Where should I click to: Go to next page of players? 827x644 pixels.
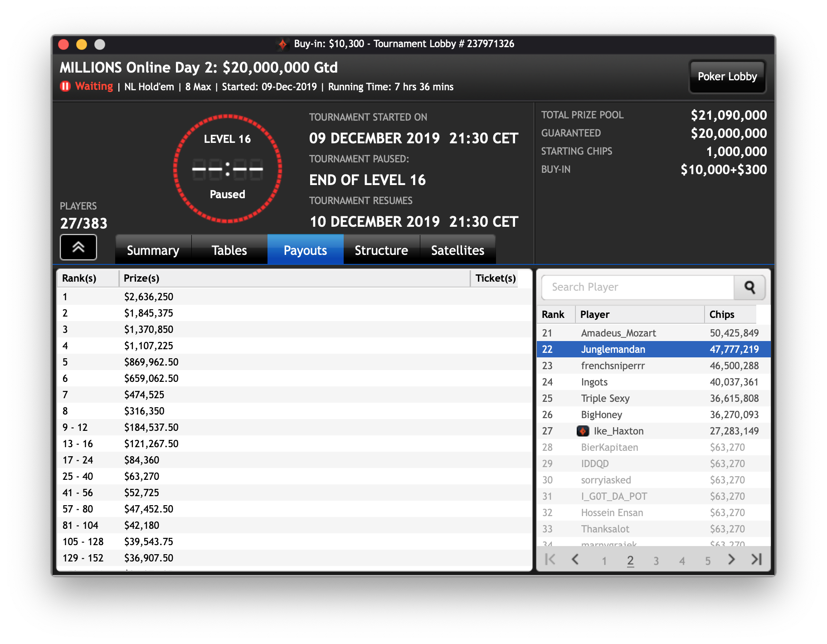pyautogui.click(x=731, y=560)
